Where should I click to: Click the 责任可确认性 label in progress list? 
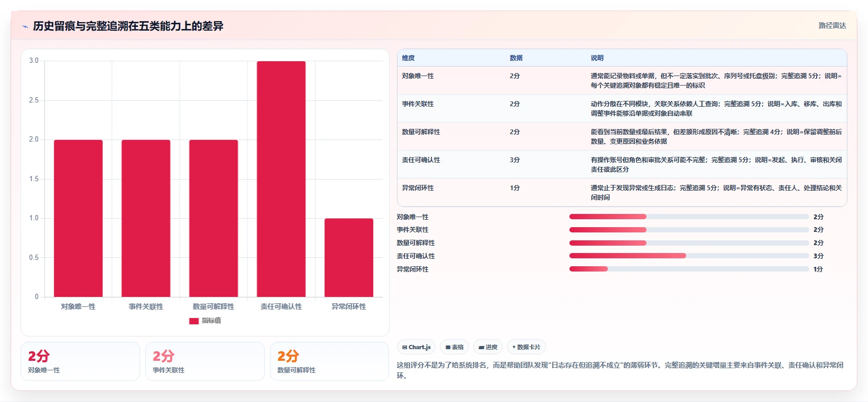pyautogui.click(x=416, y=256)
